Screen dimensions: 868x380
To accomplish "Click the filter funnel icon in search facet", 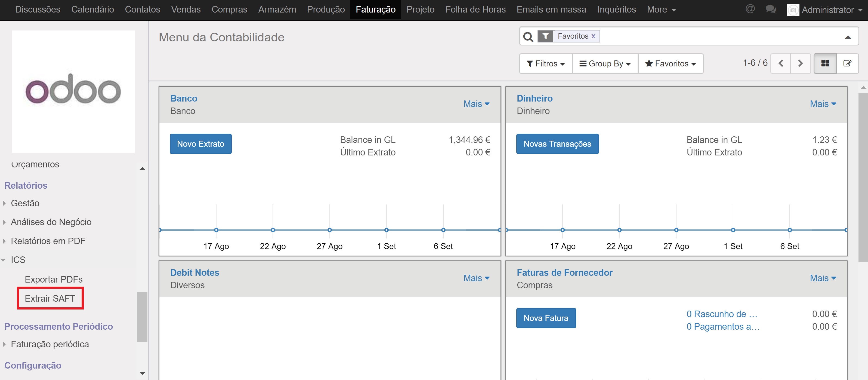I will click(545, 36).
